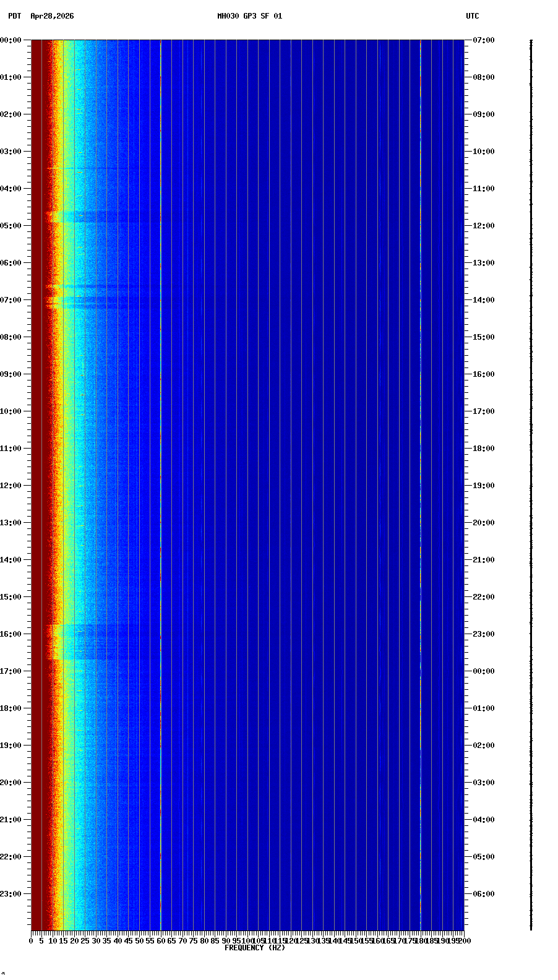Viewport: 558px width, 980px height.
Task: Click the 90 Hz frequency tick label
Action: (226, 941)
